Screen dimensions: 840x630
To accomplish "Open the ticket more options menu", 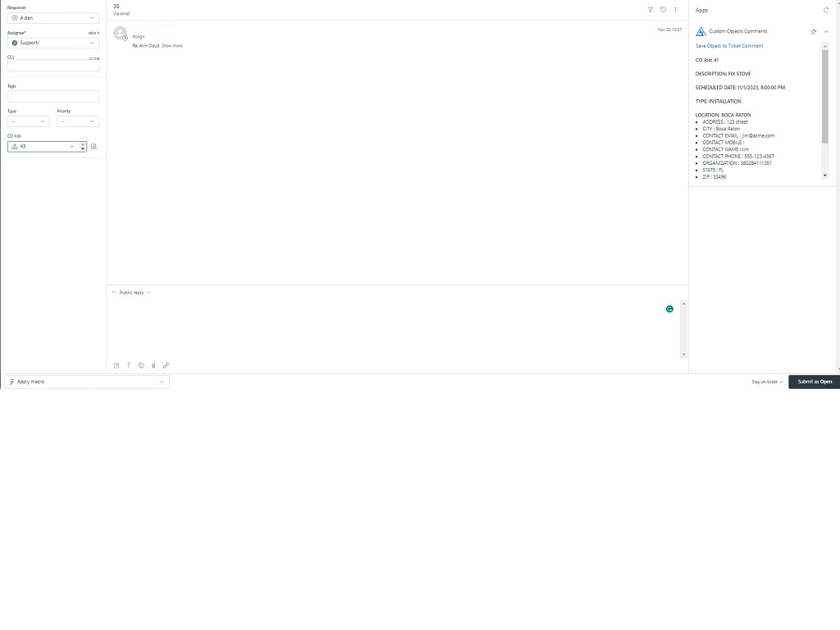I will point(675,10).
